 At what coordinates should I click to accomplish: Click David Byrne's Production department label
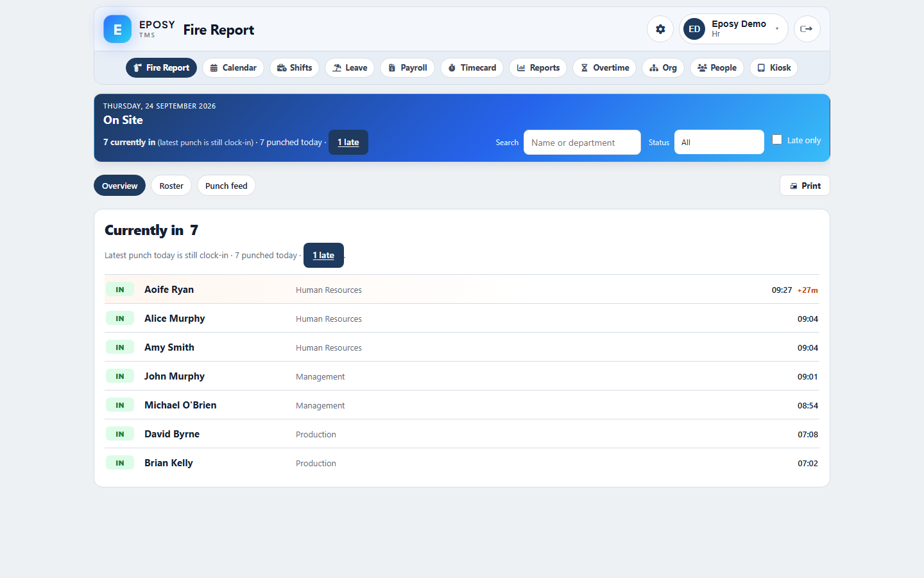click(x=316, y=435)
